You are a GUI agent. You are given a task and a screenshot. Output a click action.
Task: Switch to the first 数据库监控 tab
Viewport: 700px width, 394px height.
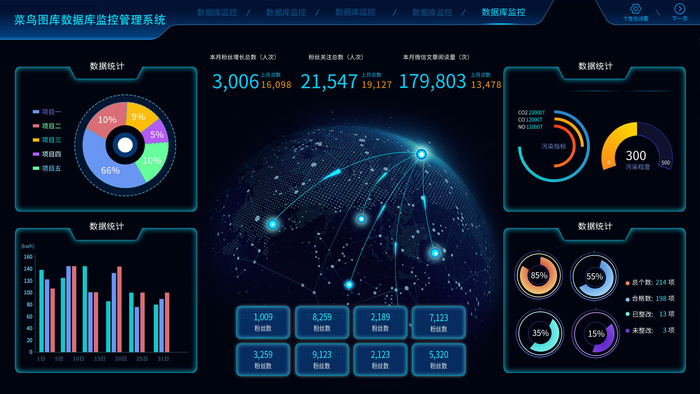click(x=217, y=12)
